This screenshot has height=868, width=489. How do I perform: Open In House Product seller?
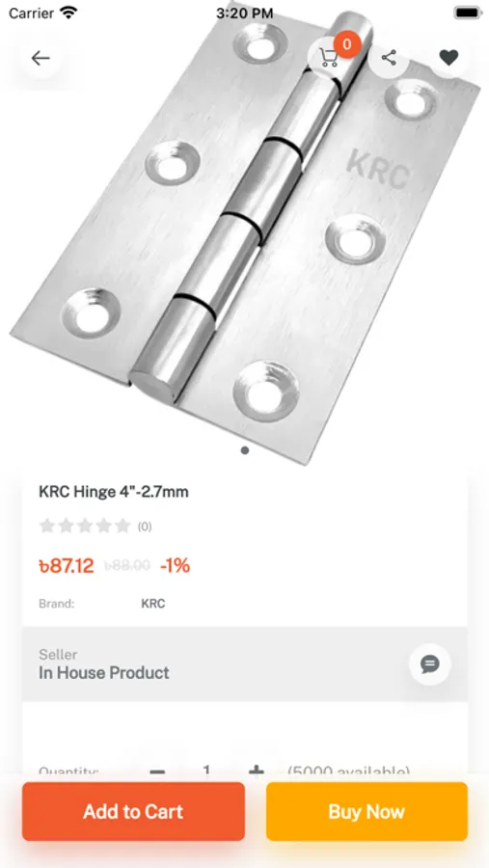pos(104,673)
